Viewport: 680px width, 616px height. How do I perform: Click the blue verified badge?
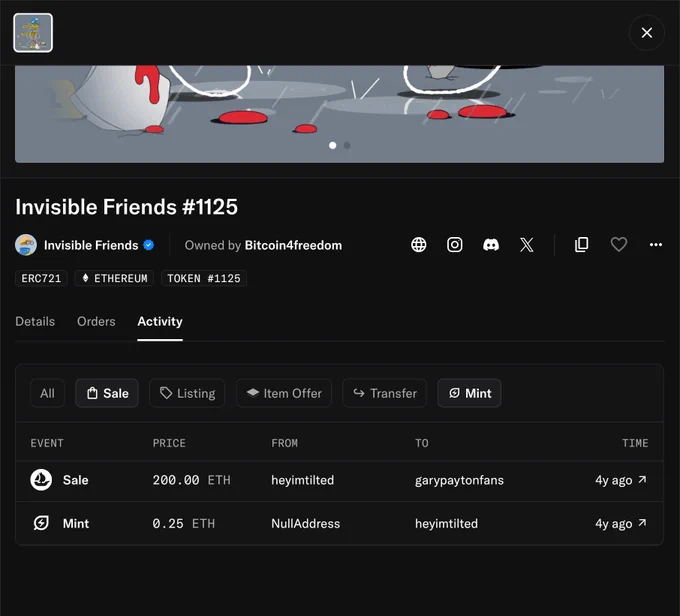coord(148,245)
